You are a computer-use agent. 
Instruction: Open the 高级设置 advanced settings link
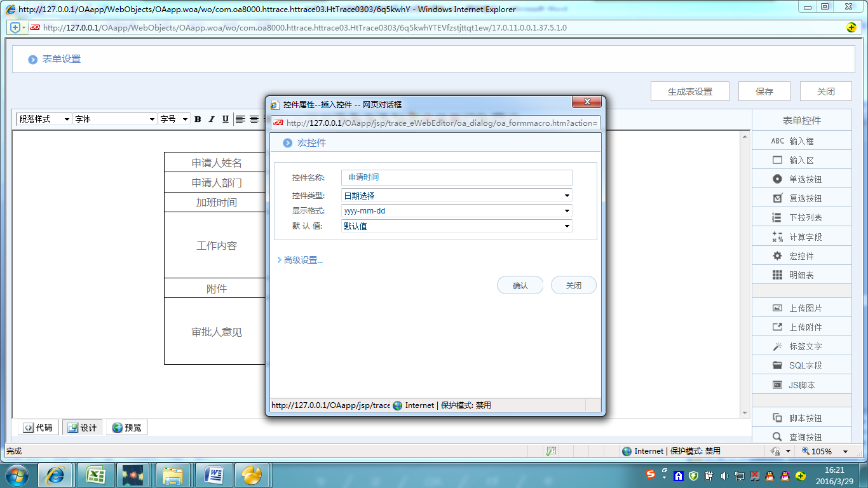click(x=301, y=260)
